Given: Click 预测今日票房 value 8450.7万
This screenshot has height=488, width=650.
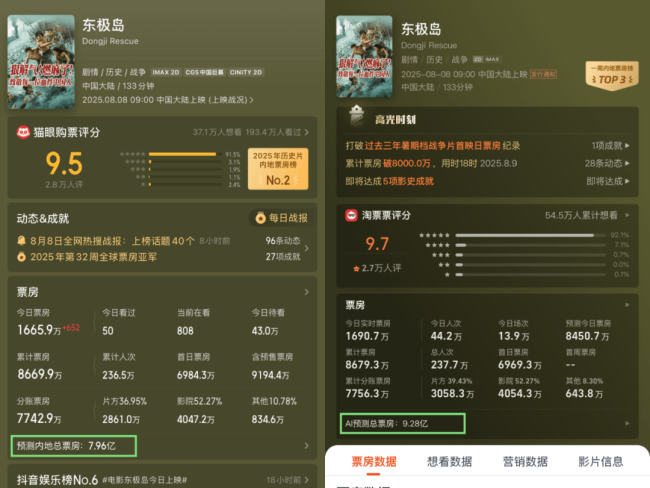Looking at the screenshot, I should point(587,336).
